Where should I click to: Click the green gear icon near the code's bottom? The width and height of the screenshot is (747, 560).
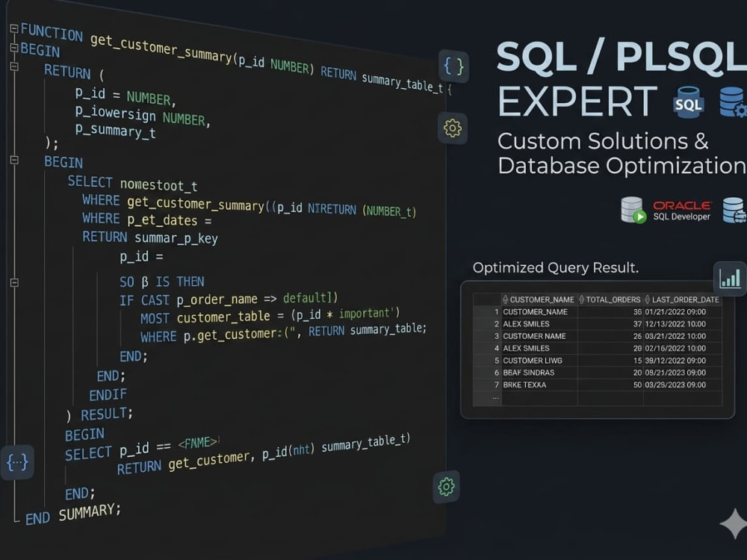[447, 487]
